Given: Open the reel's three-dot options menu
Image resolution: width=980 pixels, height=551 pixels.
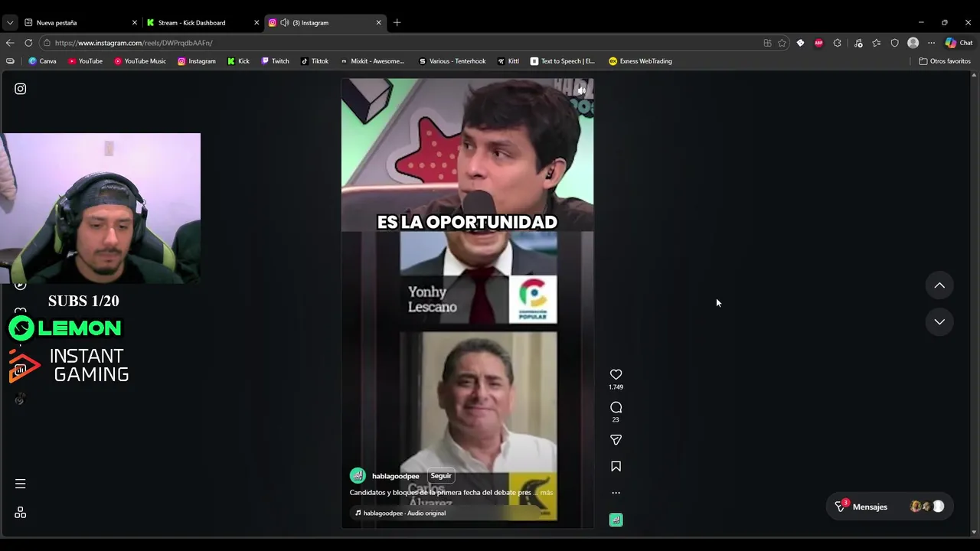Looking at the screenshot, I should click(x=616, y=493).
